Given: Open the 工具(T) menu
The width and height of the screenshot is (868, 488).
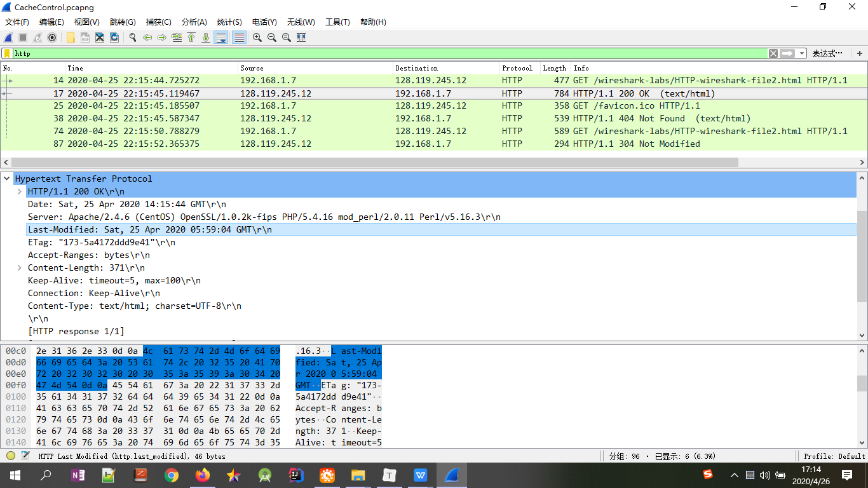Looking at the screenshot, I should click(337, 22).
